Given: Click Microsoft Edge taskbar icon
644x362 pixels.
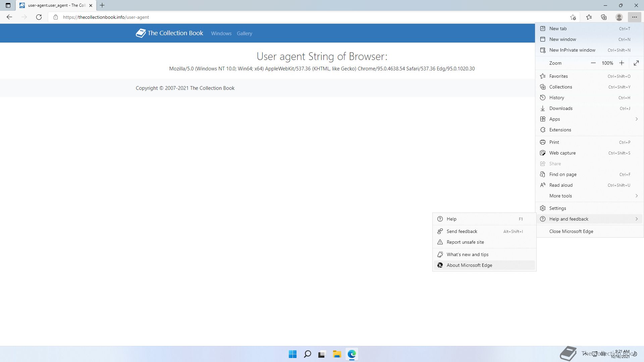Looking at the screenshot, I should (352, 354).
